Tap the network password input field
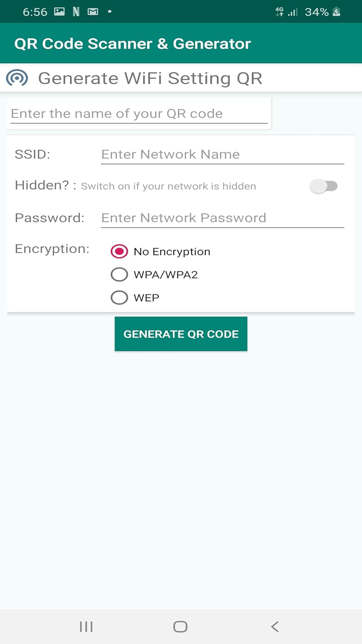This screenshot has height=644, width=362. click(222, 218)
